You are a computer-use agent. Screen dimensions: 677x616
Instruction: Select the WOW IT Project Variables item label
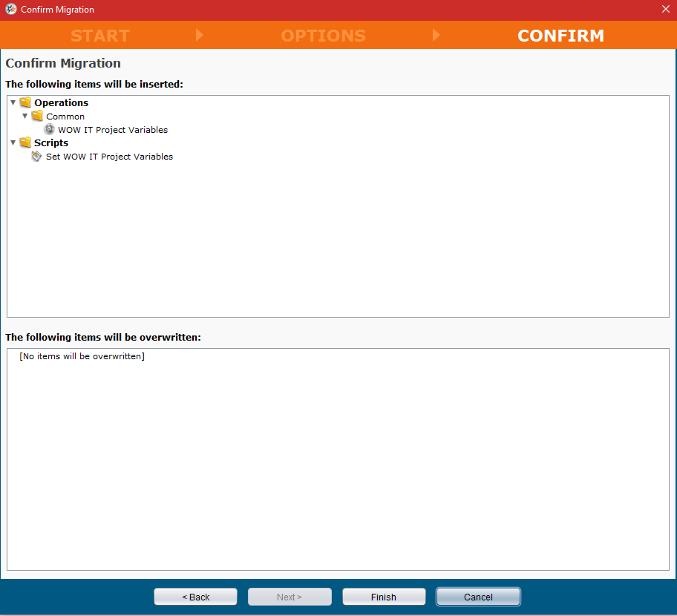tap(113, 130)
